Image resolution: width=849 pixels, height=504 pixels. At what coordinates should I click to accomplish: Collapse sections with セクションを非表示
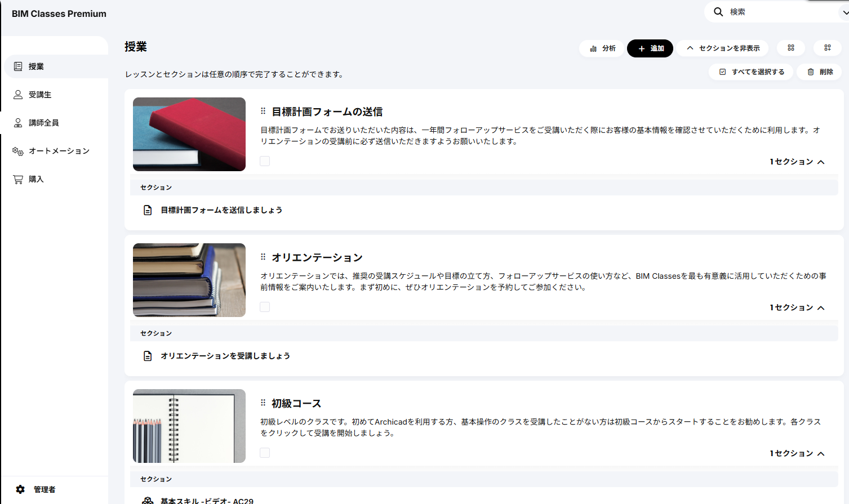click(723, 48)
